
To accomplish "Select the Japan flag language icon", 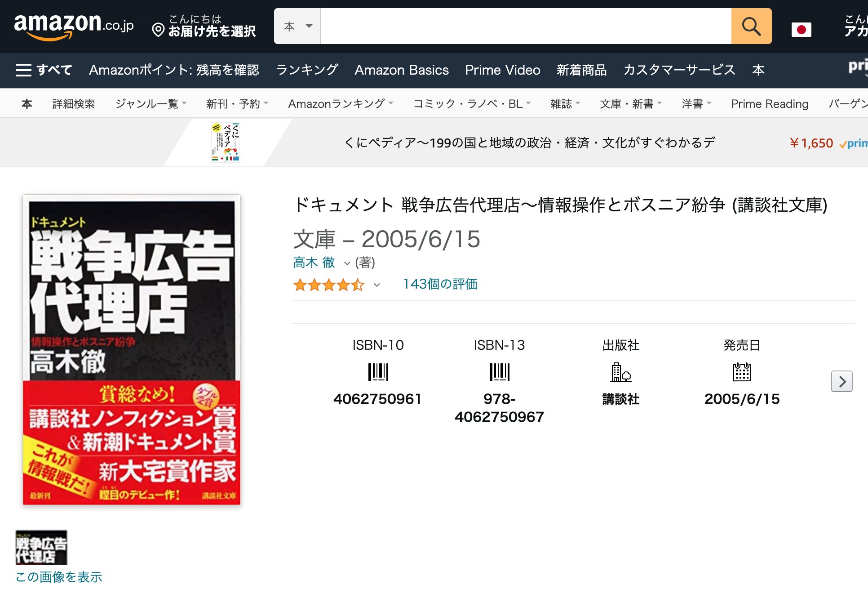I will pyautogui.click(x=801, y=30).
